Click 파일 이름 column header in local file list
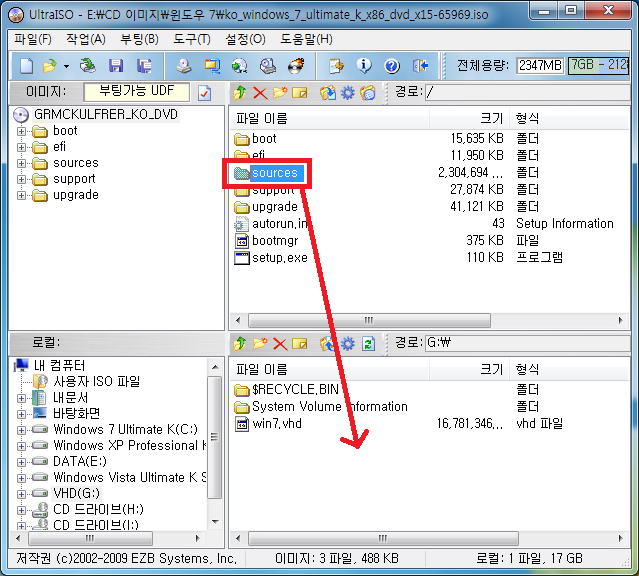Image resolution: width=639 pixels, height=576 pixels. tap(329, 369)
